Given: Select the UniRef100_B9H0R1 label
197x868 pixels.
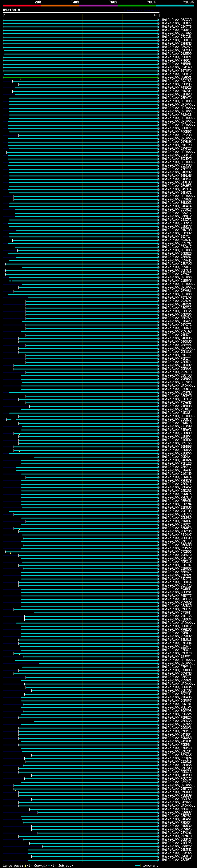Looking at the screenshot, I should [177, 57].
